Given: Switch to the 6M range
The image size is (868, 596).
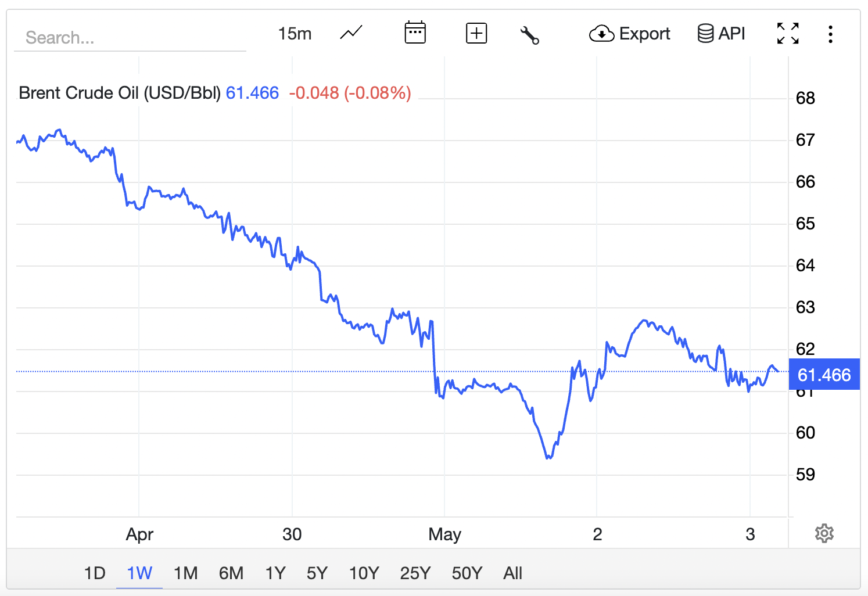Looking at the screenshot, I should pos(231,573).
